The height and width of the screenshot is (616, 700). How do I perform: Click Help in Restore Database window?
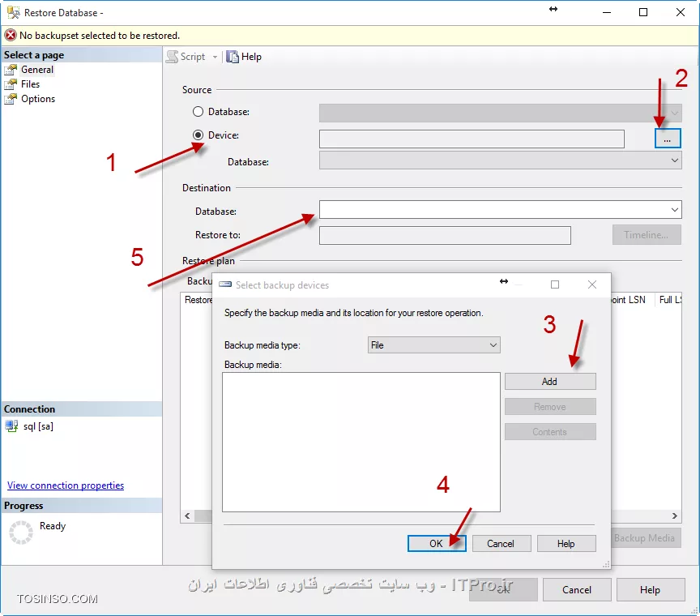click(651, 589)
